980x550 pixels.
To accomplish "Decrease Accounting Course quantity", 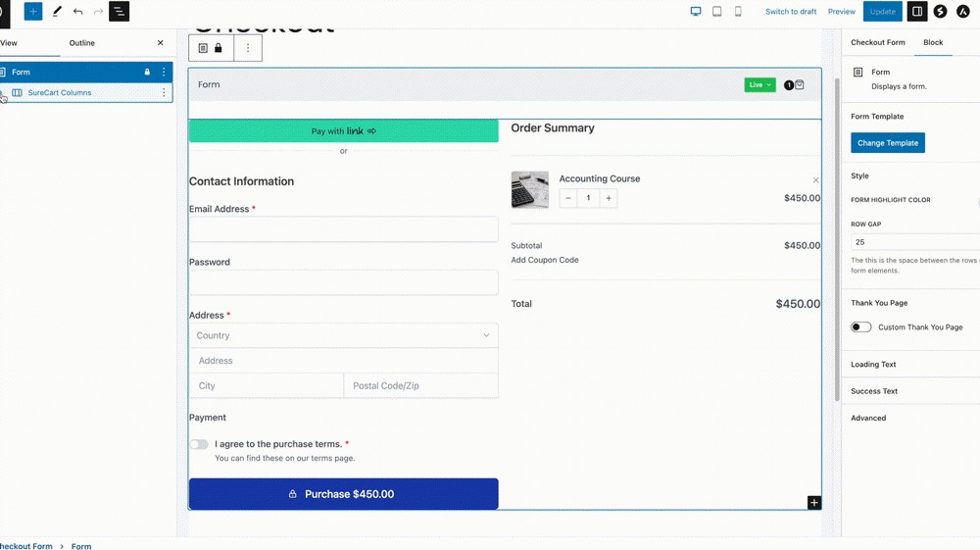I will click(x=568, y=198).
